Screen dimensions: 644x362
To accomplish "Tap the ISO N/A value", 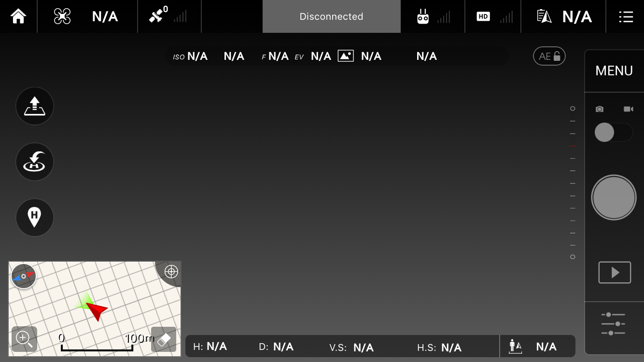I will pyautogui.click(x=197, y=56).
